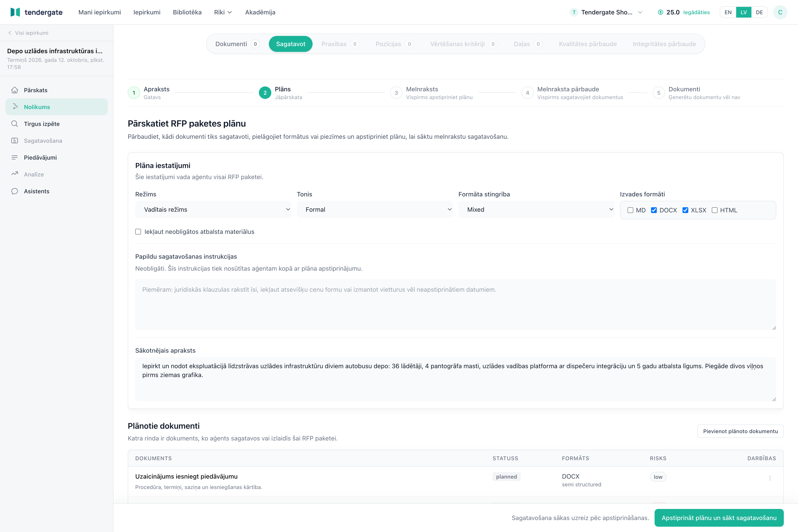Click the Analīze trend icon
Viewport: 798px width, 532px height.
(15, 174)
